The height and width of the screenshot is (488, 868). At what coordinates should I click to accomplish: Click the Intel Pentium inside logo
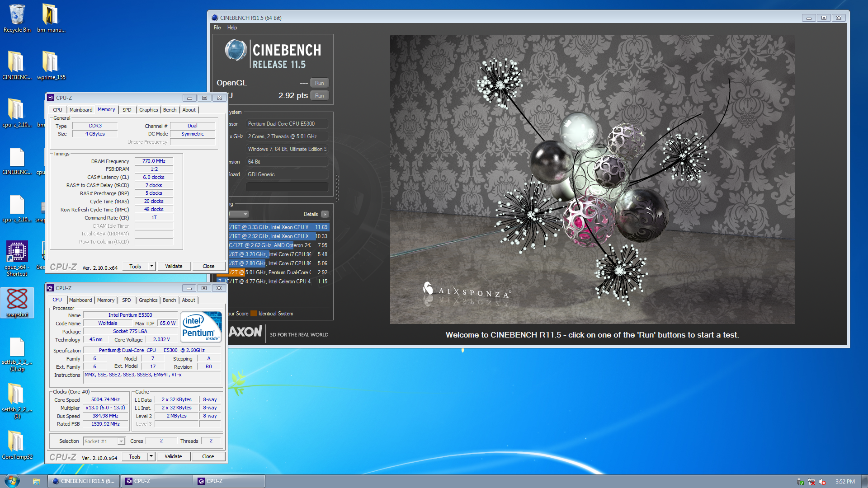pyautogui.click(x=201, y=326)
